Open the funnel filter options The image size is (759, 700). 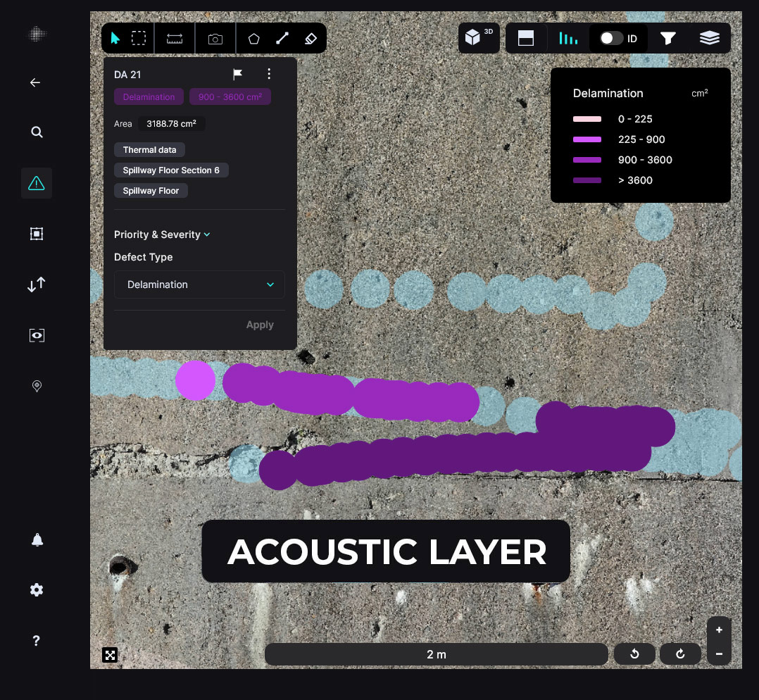click(668, 38)
